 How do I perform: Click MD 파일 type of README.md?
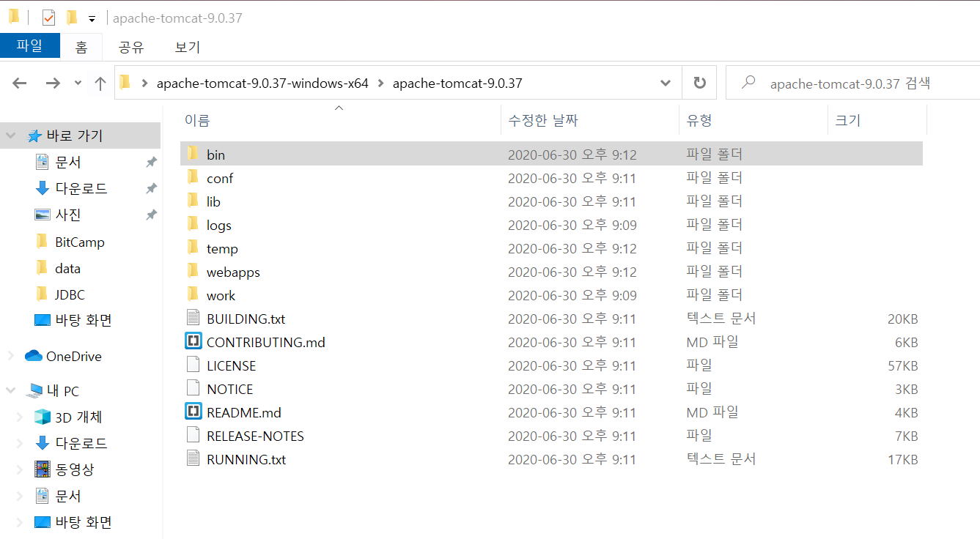pyautogui.click(x=712, y=412)
